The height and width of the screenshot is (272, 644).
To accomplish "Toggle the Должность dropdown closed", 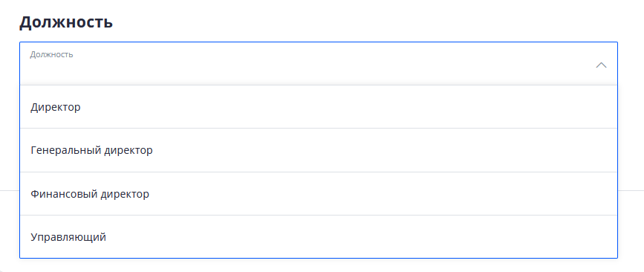I will (601, 65).
